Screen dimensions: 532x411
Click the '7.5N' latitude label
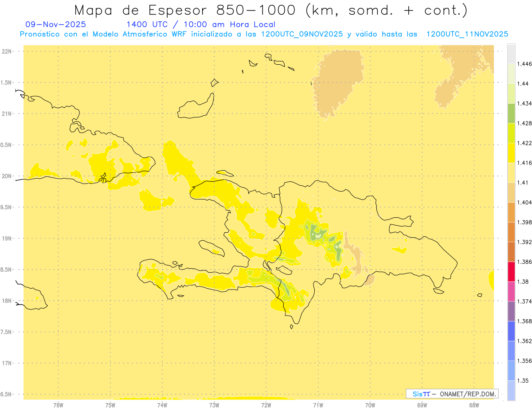click(x=6, y=332)
